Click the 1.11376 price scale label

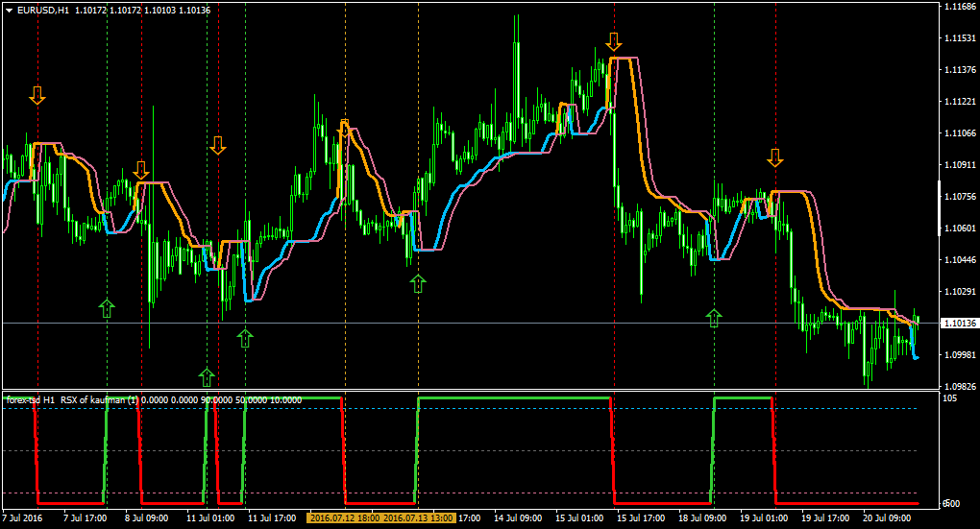(961, 69)
